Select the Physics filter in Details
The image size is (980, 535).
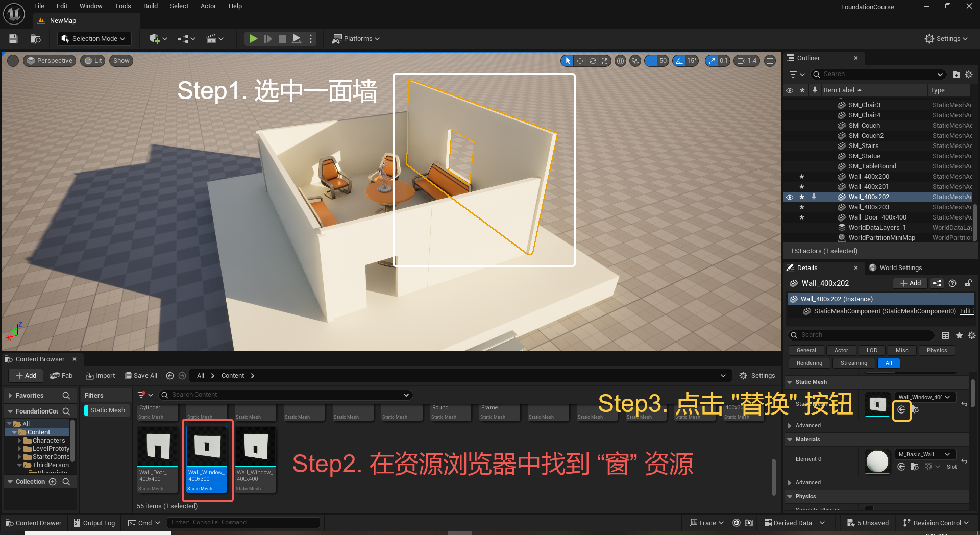pyautogui.click(x=937, y=351)
